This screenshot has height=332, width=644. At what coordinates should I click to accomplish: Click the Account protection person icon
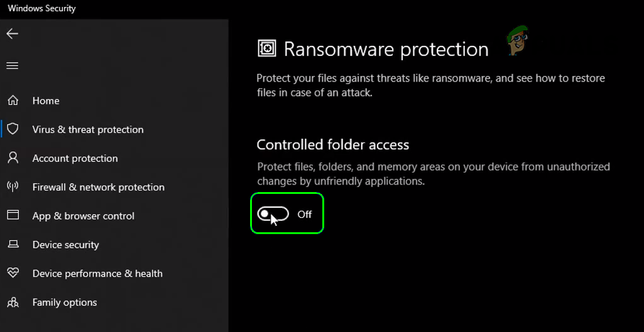[13, 158]
